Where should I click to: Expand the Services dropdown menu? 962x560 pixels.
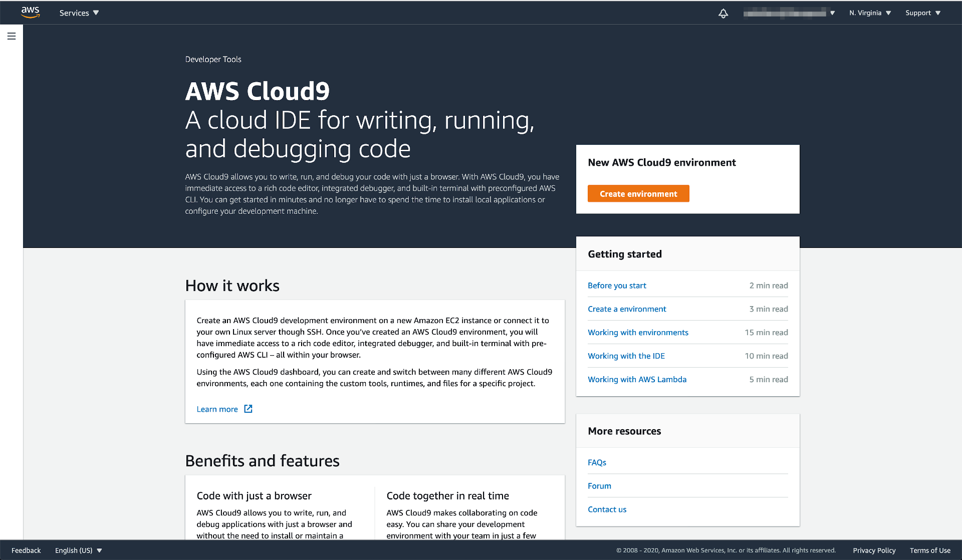coord(79,12)
